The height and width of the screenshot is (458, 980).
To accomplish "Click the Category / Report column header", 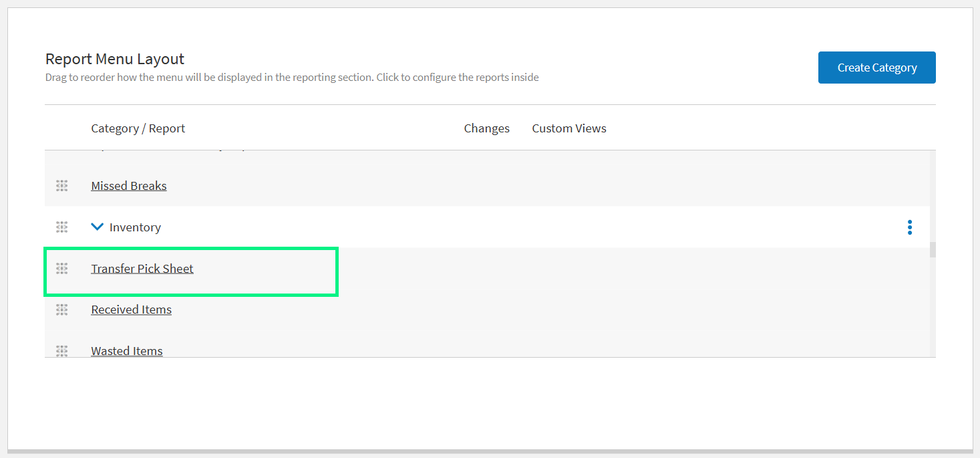I will tap(138, 128).
